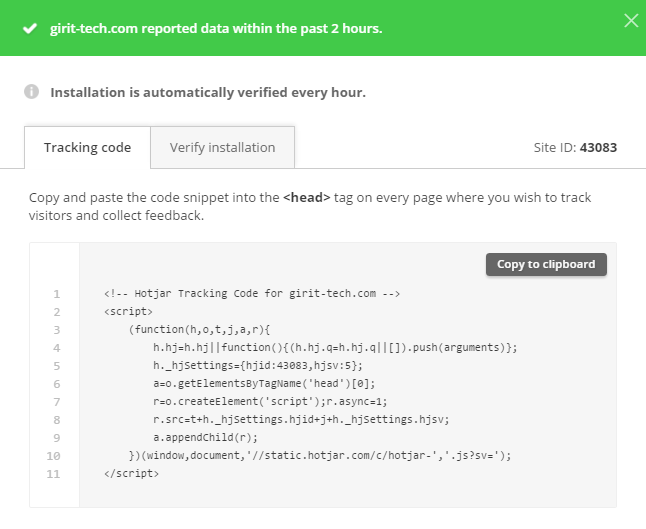Click the 'Copy and paste the code snippet' instructions
This screenshot has width=646, height=529.
[x=310, y=206]
